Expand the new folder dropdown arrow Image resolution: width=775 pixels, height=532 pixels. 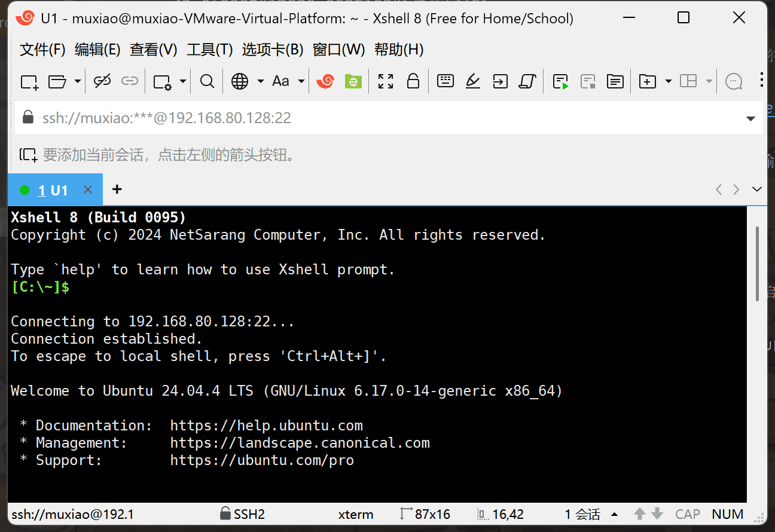click(x=669, y=81)
